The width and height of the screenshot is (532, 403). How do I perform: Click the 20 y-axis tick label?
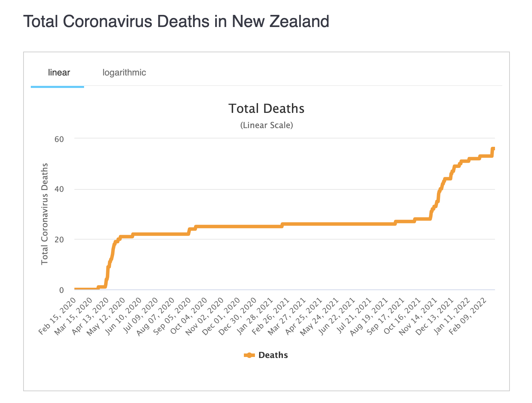pos(59,240)
